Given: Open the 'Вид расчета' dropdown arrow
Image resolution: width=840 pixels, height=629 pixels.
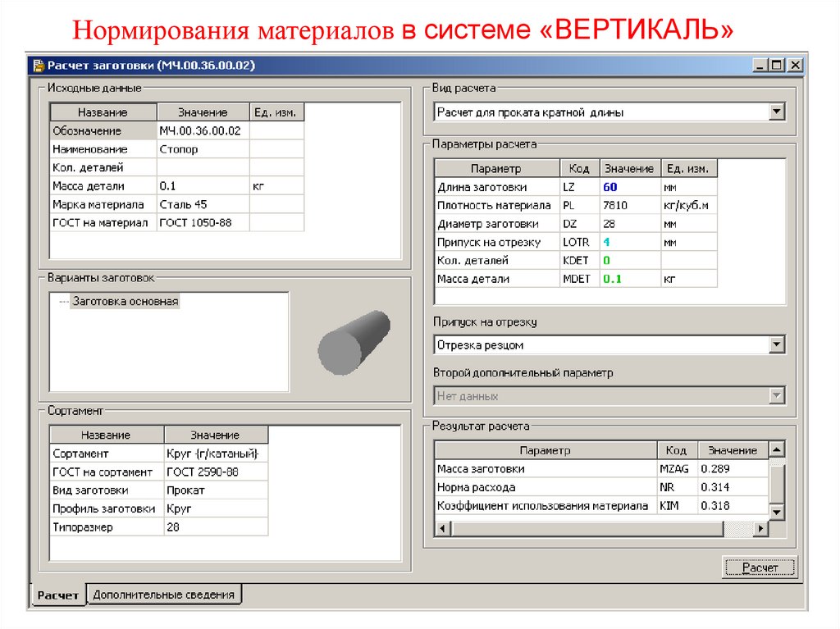Looking at the screenshot, I should pyautogui.click(x=777, y=112).
